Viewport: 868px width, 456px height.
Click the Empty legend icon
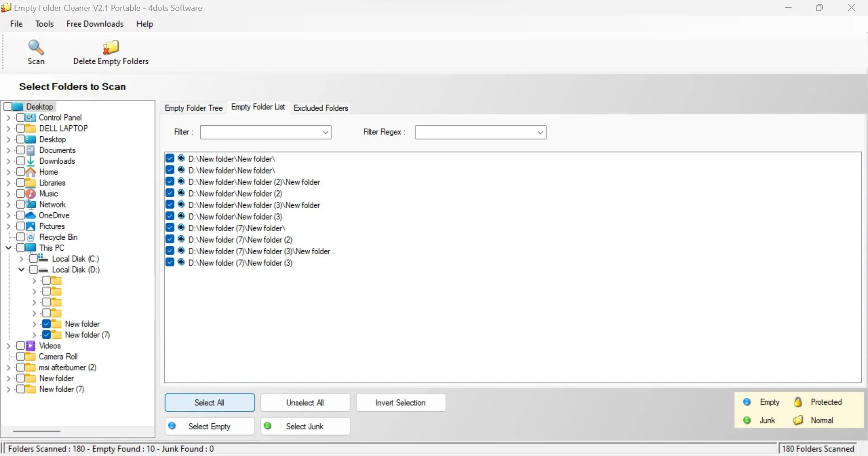pyautogui.click(x=747, y=402)
